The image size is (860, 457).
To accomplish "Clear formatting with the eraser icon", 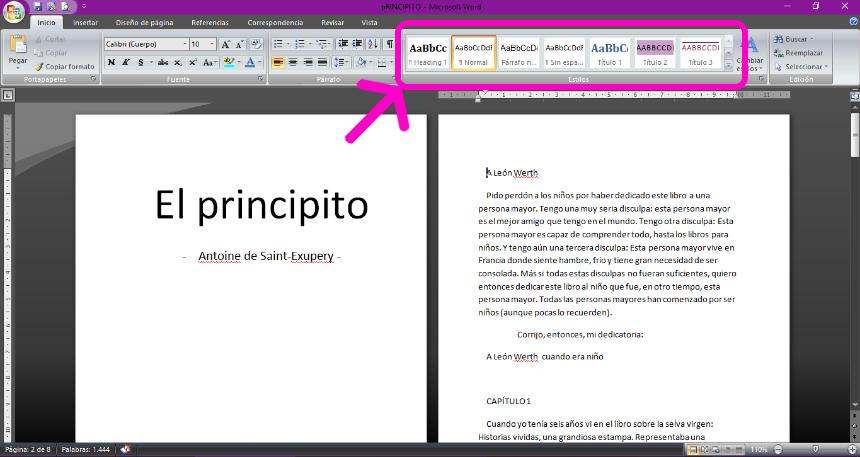I will 256,44.
